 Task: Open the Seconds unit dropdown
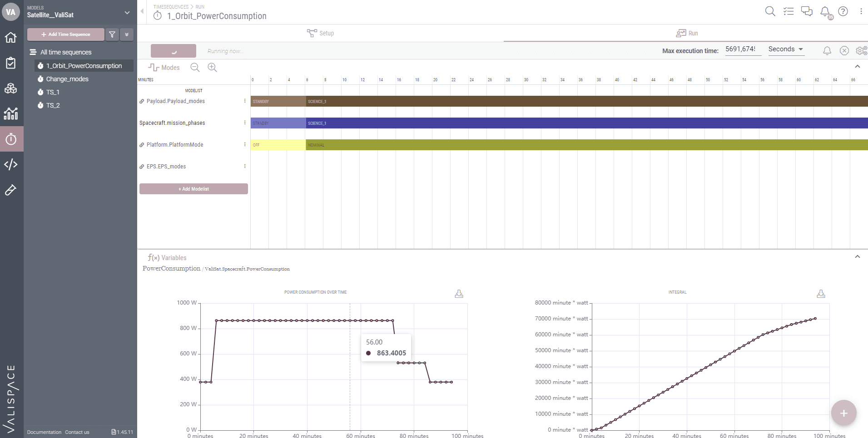(786, 49)
